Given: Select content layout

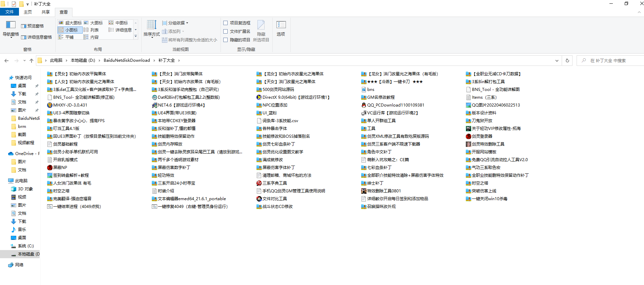Looking at the screenshot, I should [x=91, y=37].
